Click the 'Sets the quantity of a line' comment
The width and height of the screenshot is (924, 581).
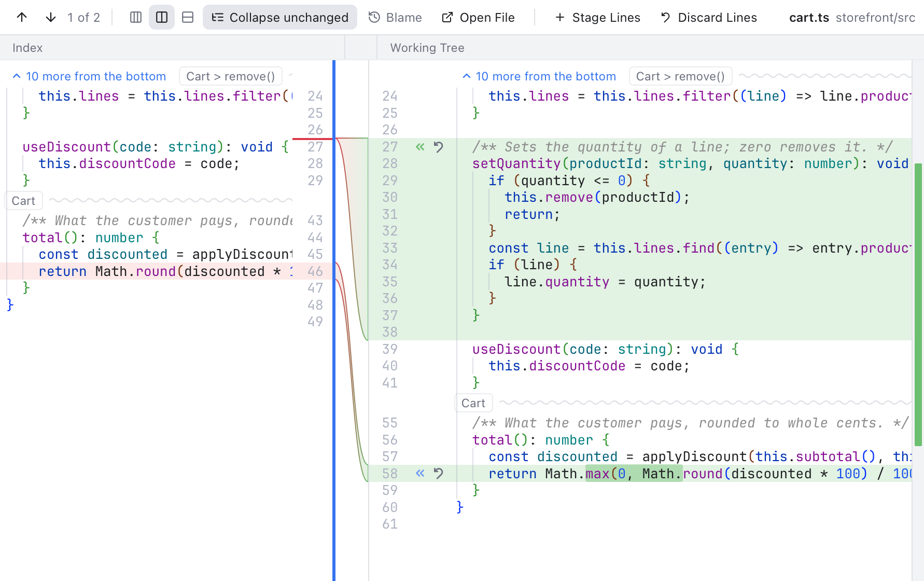click(x=682, y=147)
